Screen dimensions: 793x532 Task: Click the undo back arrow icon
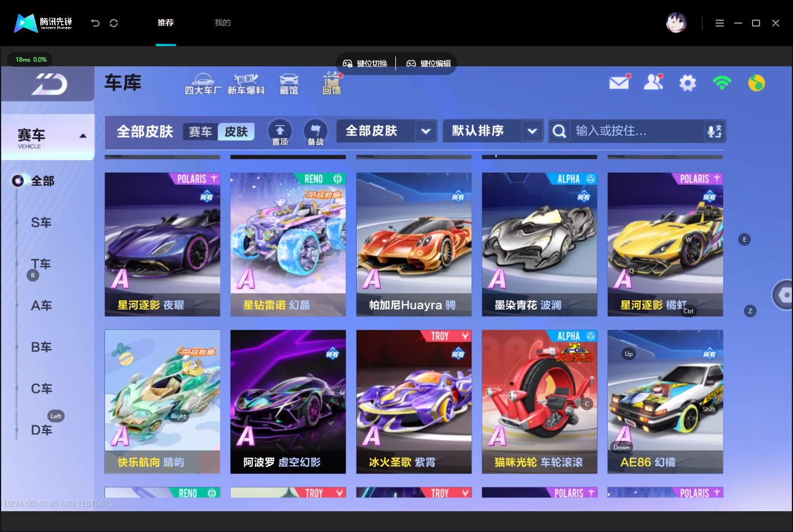coord(95,23)
